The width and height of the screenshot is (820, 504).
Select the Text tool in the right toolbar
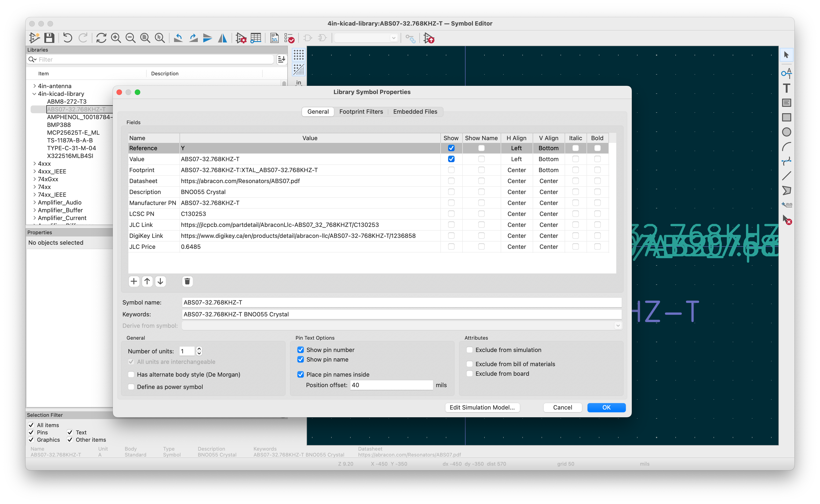[x=786, y=88]
